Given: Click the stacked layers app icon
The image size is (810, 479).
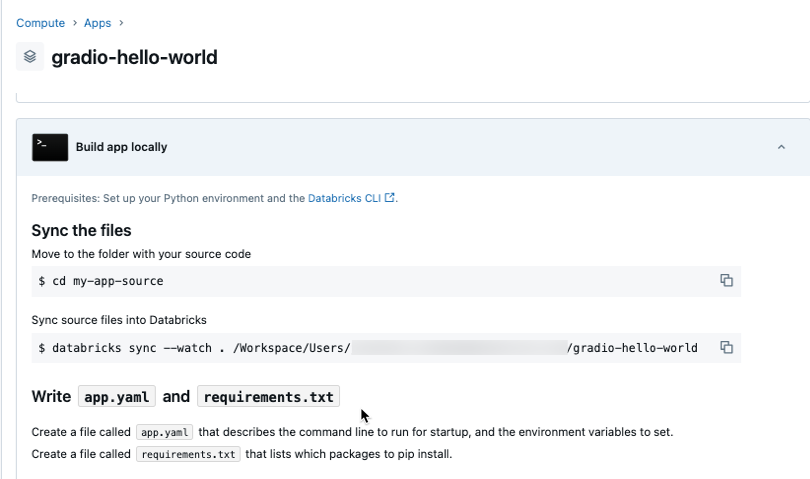Looking at the screenshot, I should 30,57.
